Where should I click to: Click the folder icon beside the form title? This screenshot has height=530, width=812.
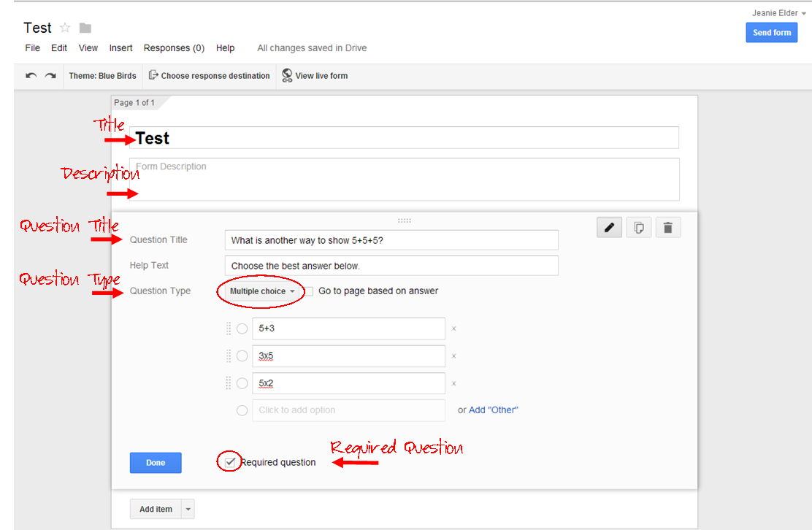[x=85, y=27]
